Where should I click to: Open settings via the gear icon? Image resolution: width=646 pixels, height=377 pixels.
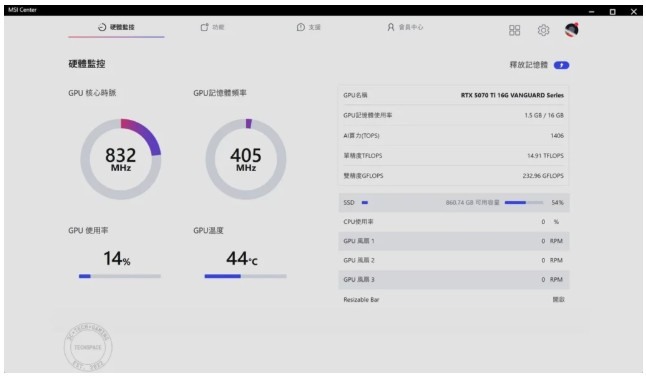pos(543,30)
